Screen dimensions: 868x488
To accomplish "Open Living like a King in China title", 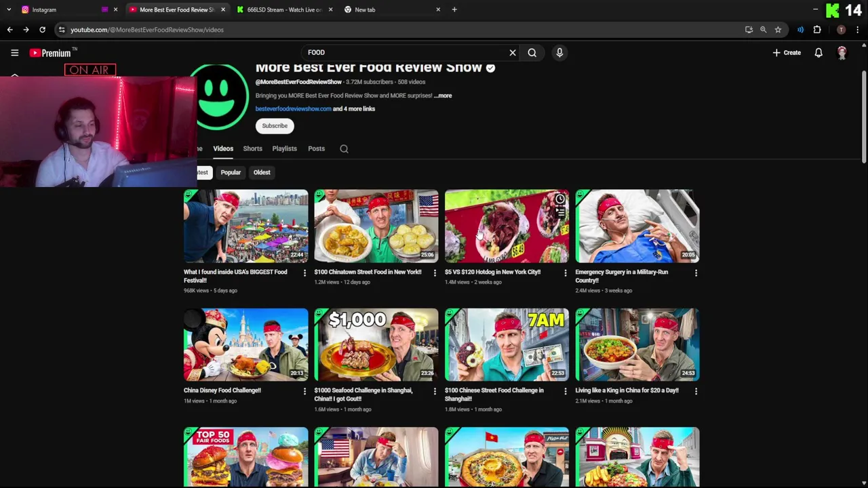I will pos(627,390).
